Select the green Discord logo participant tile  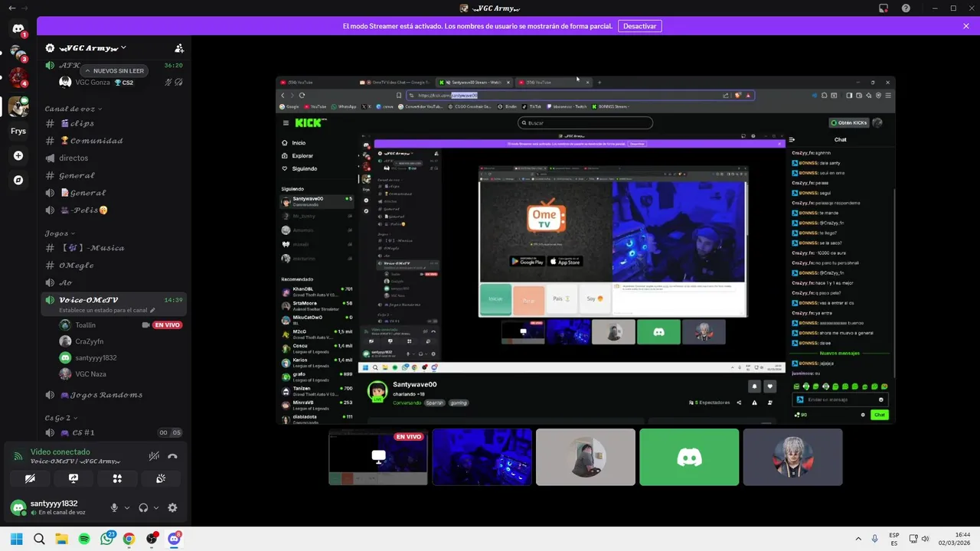(689, 457)
